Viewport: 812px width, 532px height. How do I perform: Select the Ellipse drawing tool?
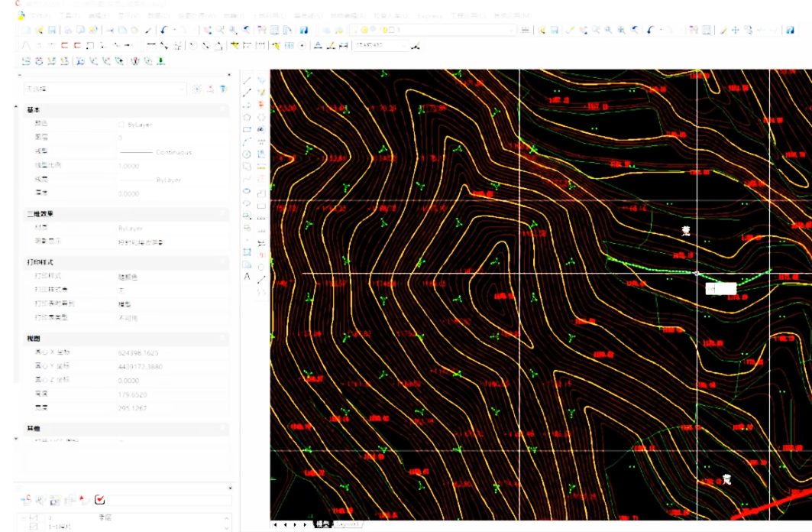tap(247, 190)
